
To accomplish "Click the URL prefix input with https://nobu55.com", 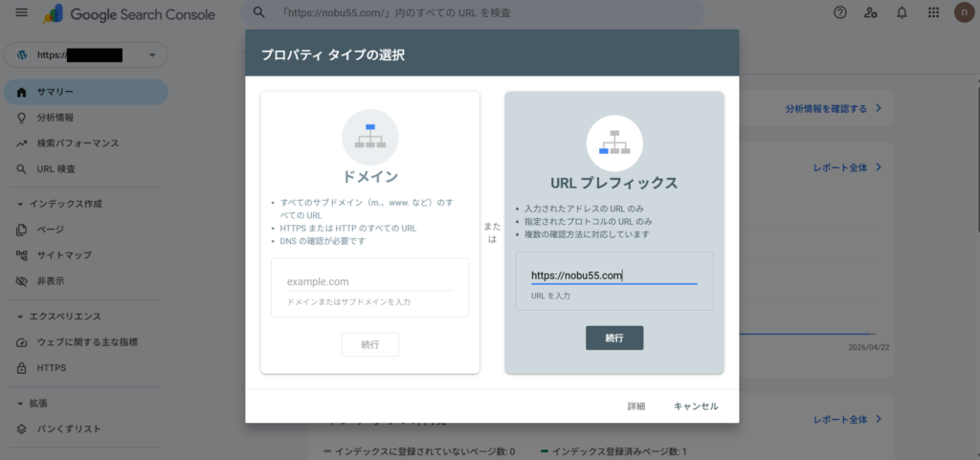I will pyautogui.click(x=613, y=275).
